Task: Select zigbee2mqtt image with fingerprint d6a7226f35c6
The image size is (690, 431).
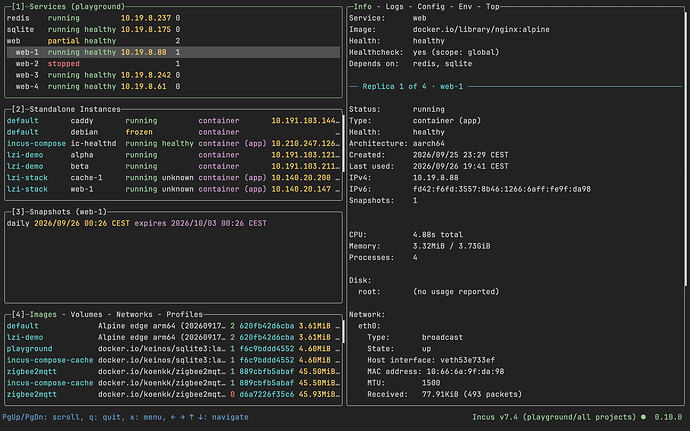Action: [173, 394]
